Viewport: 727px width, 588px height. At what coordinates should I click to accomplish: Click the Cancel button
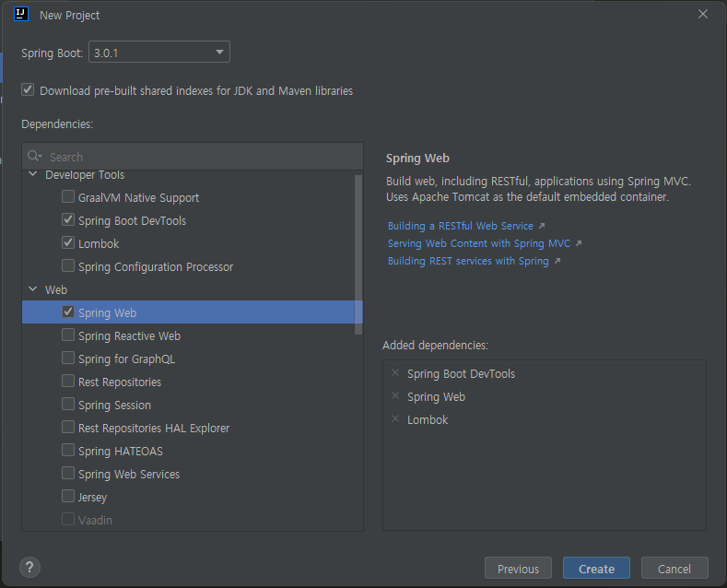pos(674,568)
